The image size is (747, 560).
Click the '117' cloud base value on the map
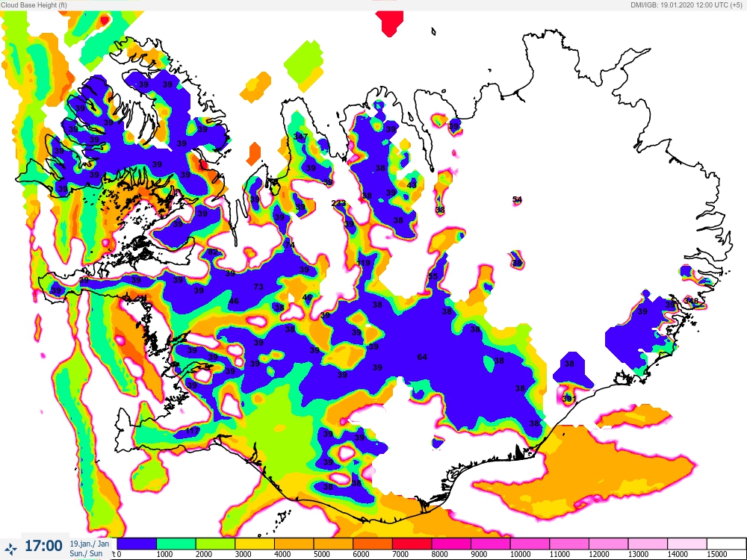pos(192,431)
